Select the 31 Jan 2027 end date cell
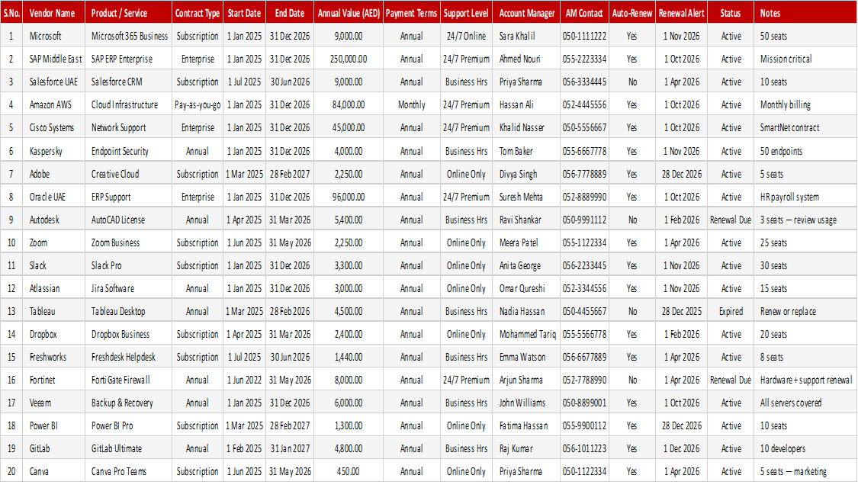 point(290,449)
